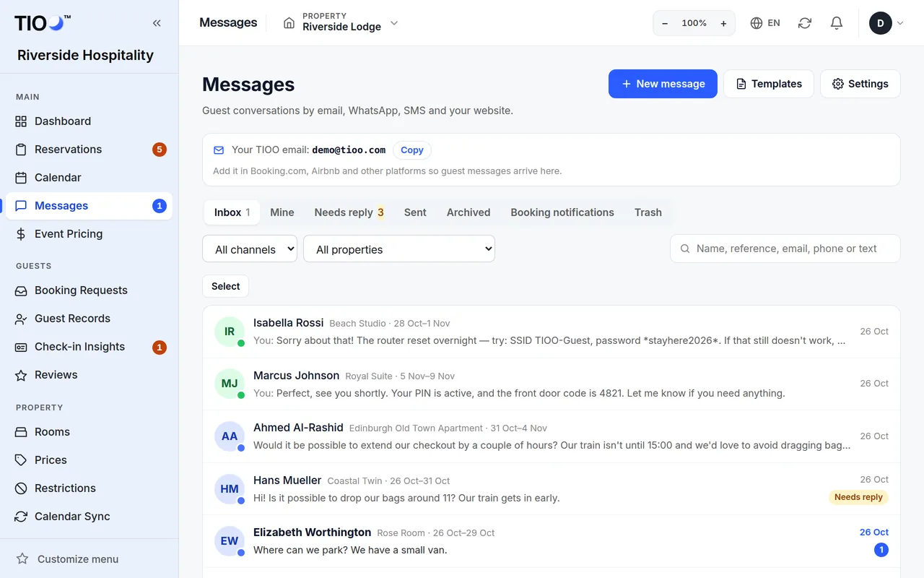Expand the user account menu chevron

(900, 23)
